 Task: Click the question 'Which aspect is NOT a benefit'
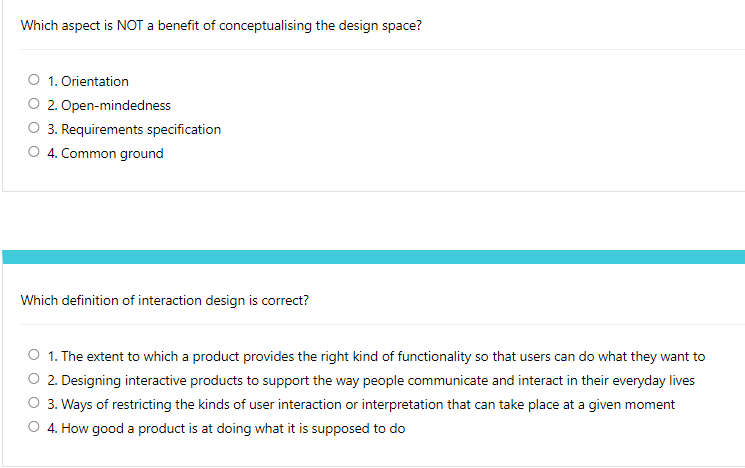click(220, 25)
